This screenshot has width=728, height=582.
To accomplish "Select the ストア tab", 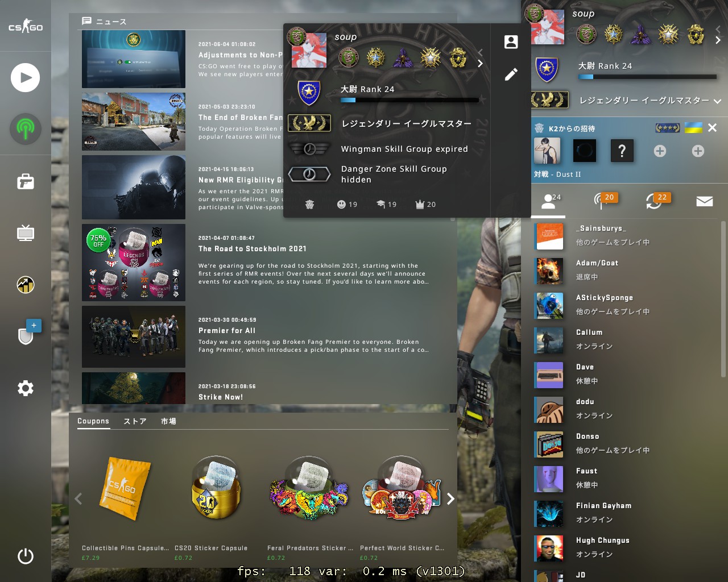I will 135,421.
